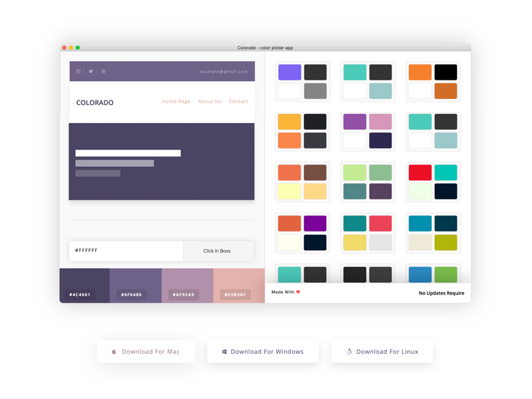
Task: Click the Instagram icon in preview header
Action: pyautogui.click(x=78, y=71)
